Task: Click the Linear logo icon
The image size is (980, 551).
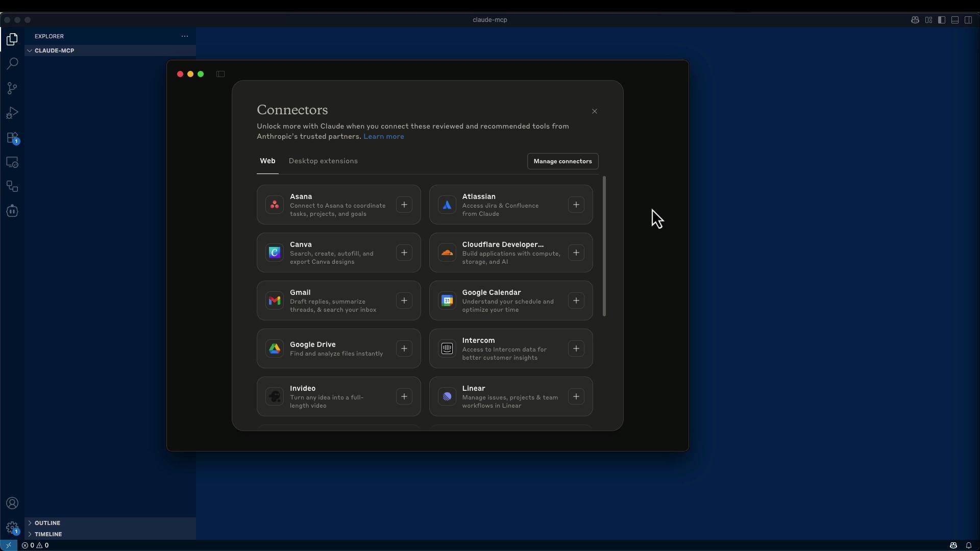Action: click(x=447, y=397)
